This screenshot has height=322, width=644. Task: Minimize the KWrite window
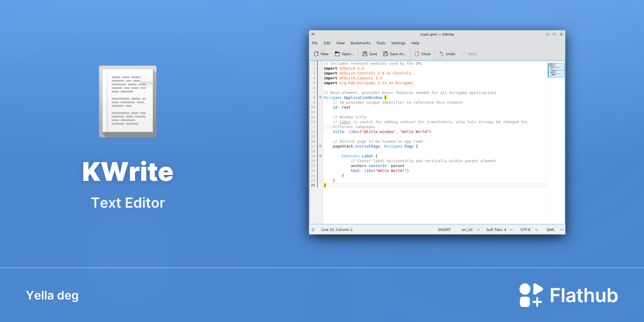547,34
